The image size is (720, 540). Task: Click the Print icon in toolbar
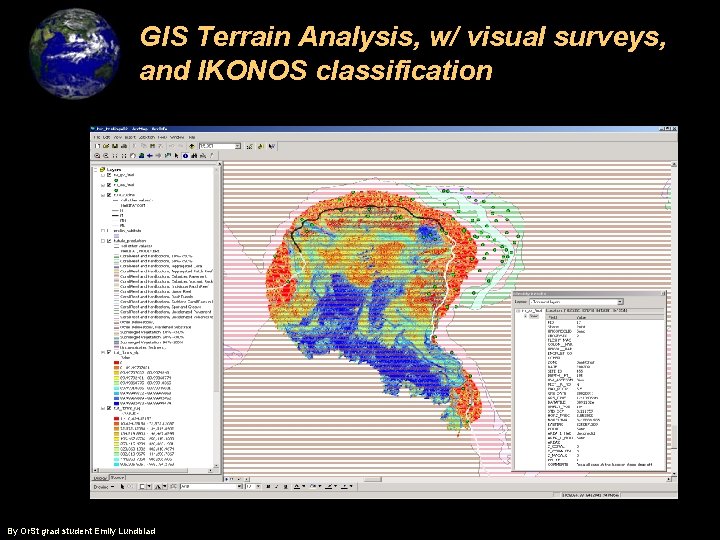[x=124, y=146]
